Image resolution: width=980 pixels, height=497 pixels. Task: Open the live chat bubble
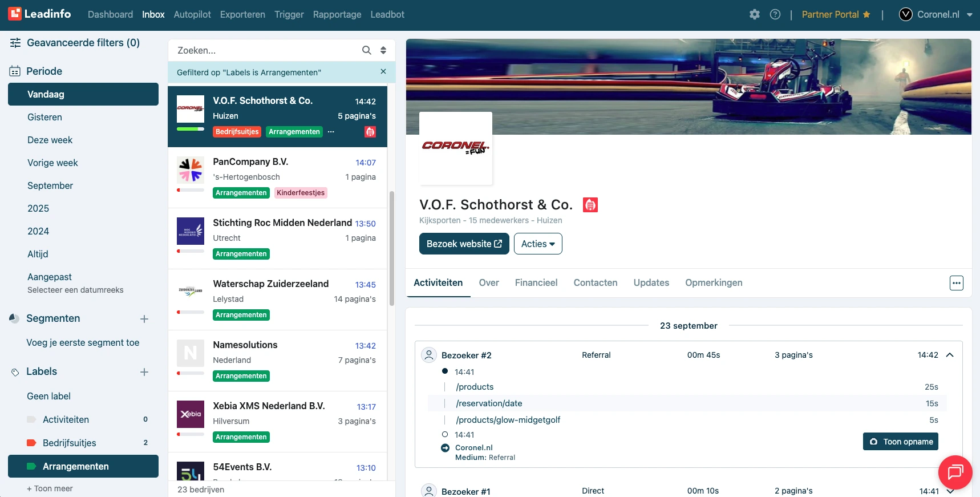pyautogui.click(x=955, y=472)
